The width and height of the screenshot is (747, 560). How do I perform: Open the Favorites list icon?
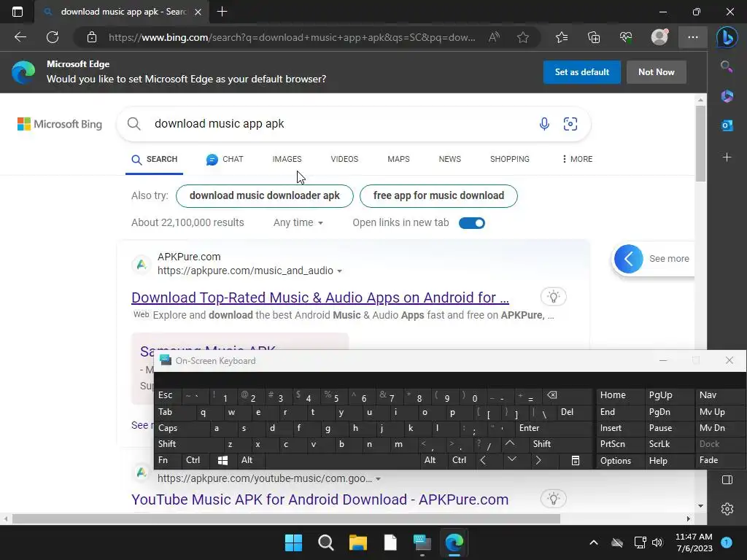coord(562,37)
